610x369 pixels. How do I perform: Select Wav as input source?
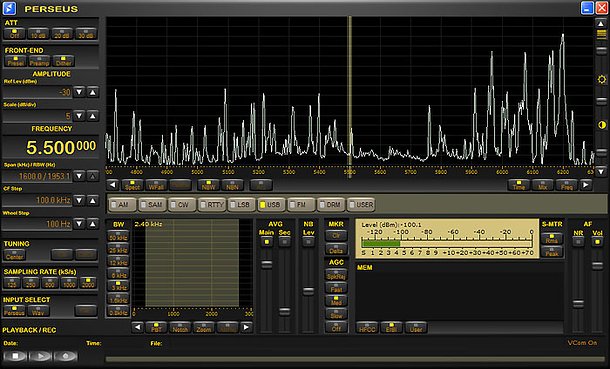point(38,311)
